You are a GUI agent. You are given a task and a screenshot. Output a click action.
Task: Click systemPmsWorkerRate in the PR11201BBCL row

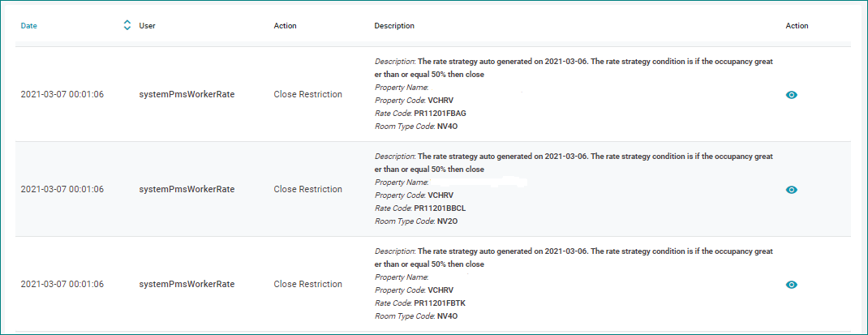[x=187, y=190]
